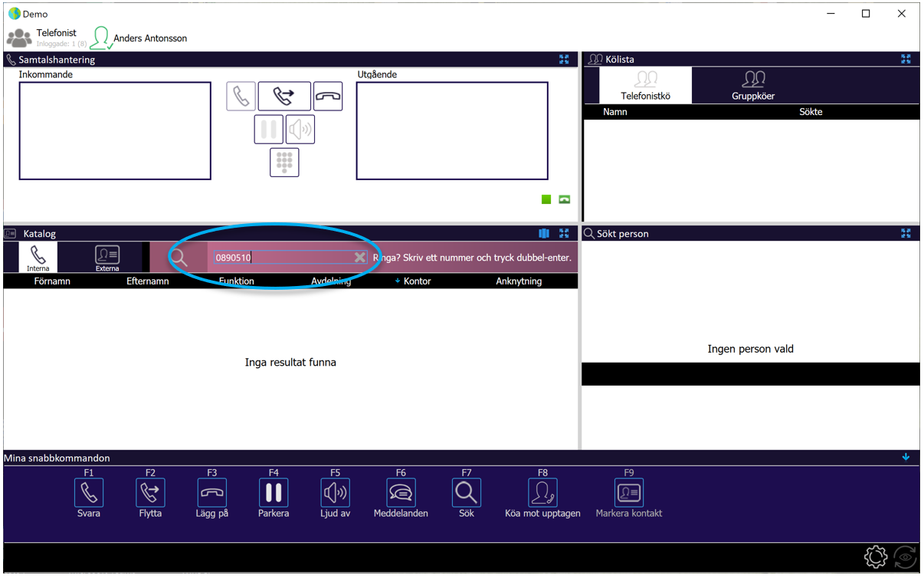This screenshot has height=582, width=924.
Task: Expand the Katalog panel
Action: [564, 233]
